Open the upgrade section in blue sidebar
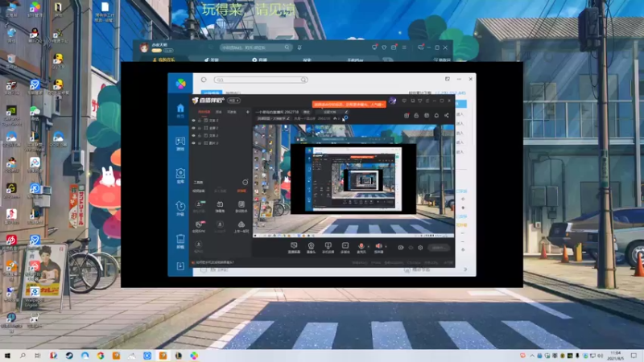Image resolution: width=644 pixels, height=362 pixels. (x=180, y=208)
